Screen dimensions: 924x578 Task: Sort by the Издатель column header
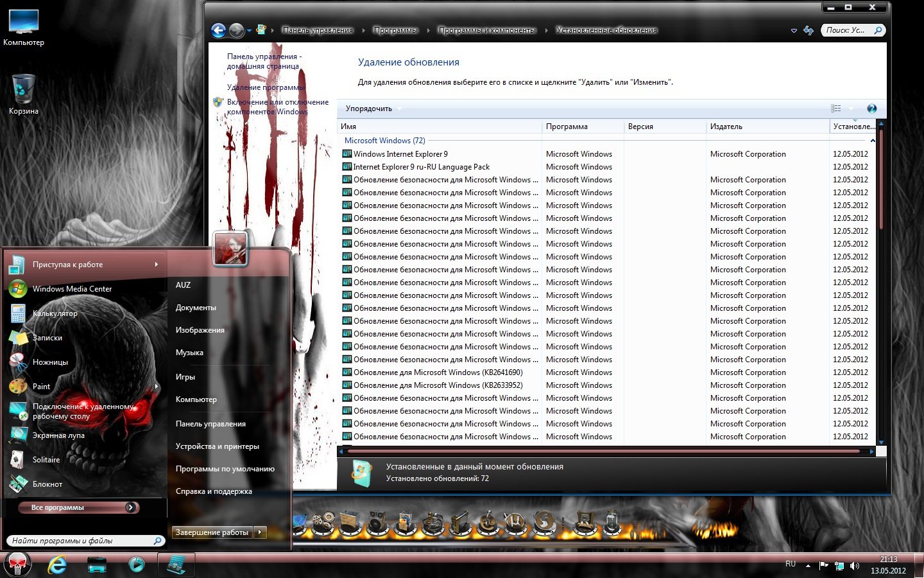click(x=767, y=127)
